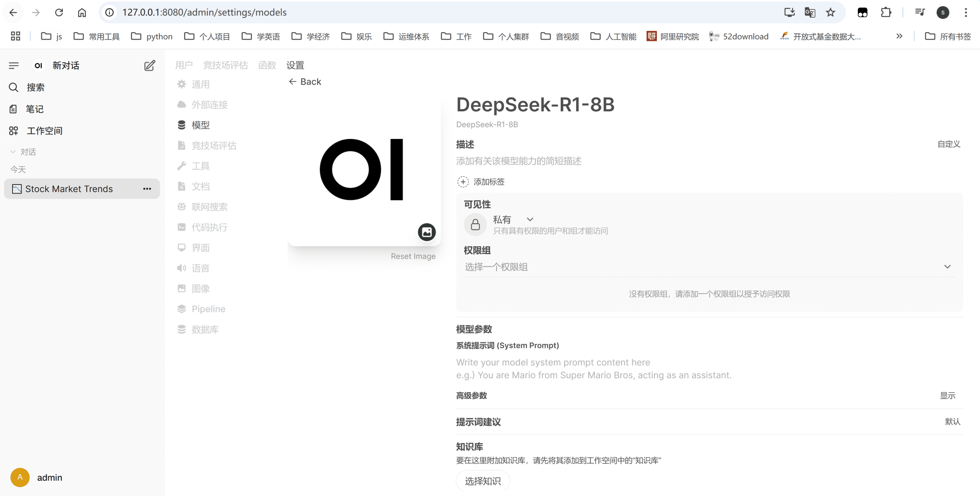This screenshot has height=496, width=980.
Task: Toggle 提示词建议 from 默认
Action: coord(952,421)
